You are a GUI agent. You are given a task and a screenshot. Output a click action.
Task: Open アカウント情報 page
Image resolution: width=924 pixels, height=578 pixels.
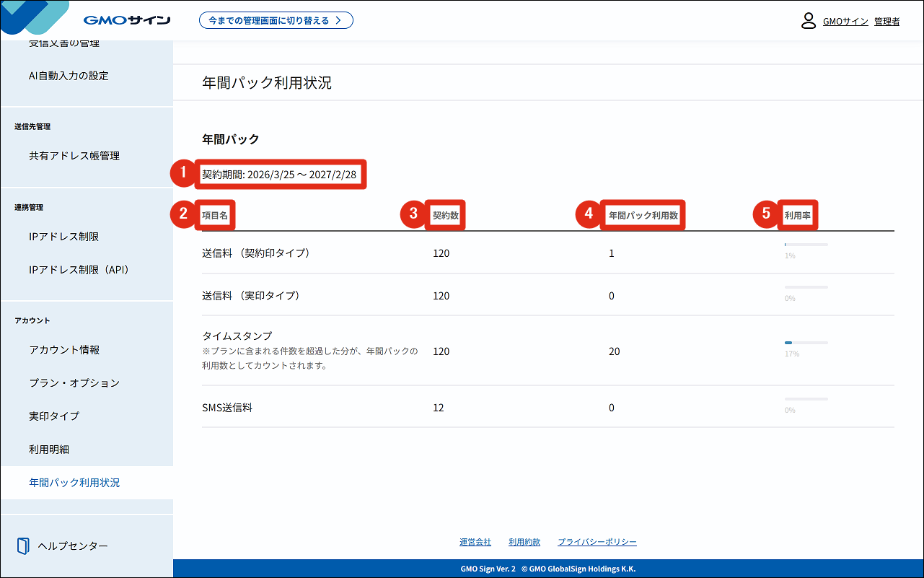[64, 350]
